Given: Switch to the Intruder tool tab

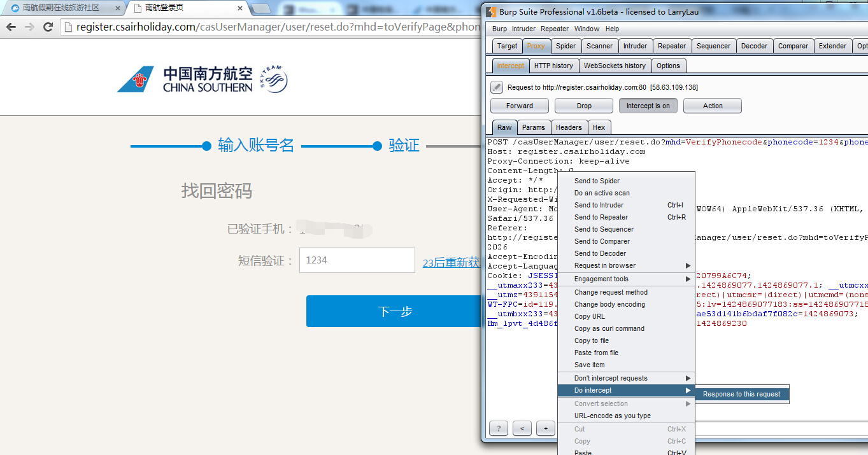Looking at the screenshot, I should (635, 46).
